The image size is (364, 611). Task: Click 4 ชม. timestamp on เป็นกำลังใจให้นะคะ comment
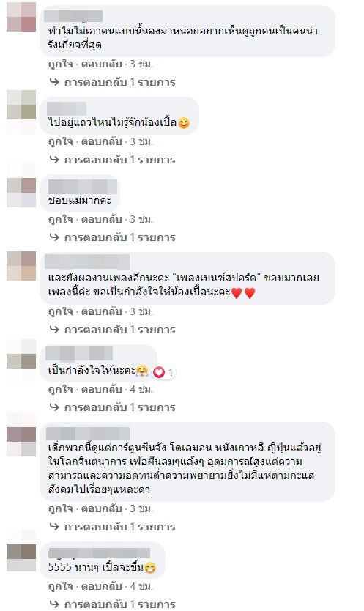(x=141, y=389)
